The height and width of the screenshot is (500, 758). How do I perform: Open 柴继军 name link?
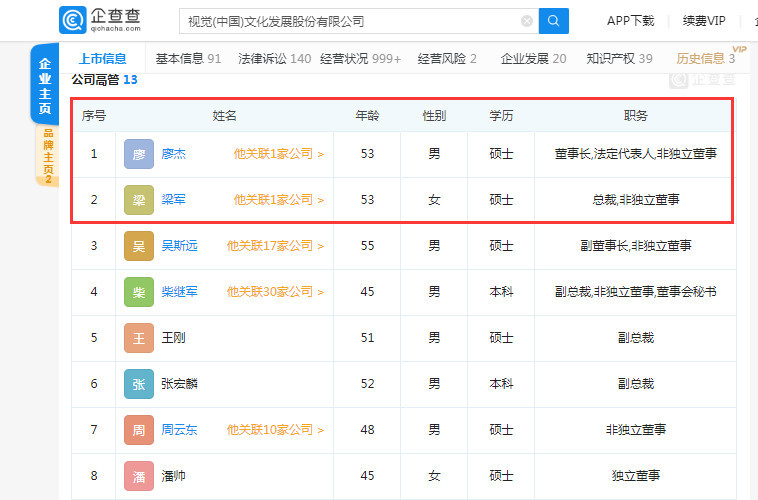[x=179, y=292]
